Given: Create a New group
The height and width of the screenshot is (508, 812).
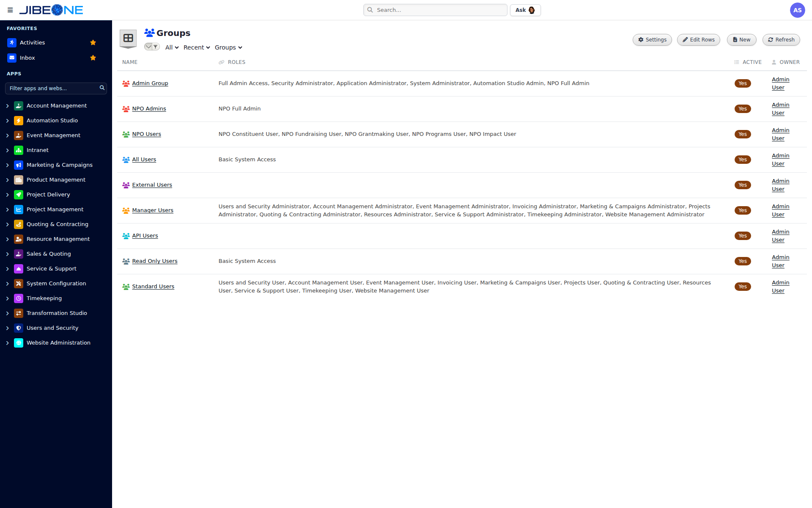Looking at the screenshot, I should [x=741, y=40].
